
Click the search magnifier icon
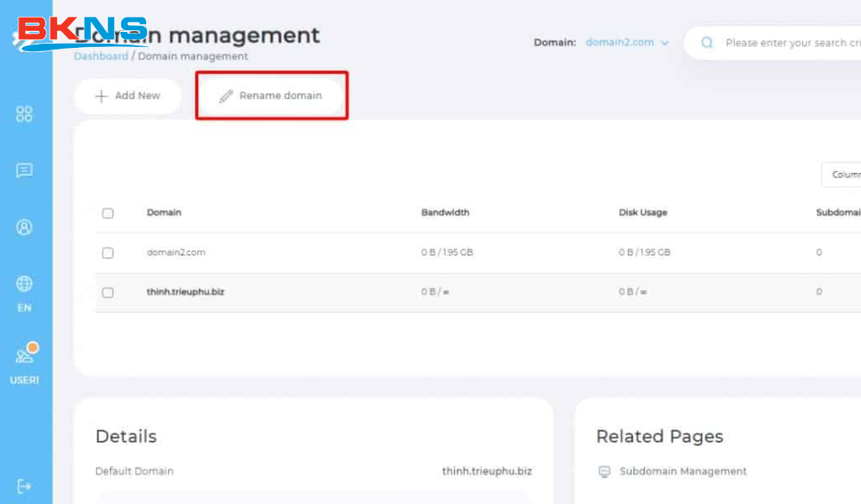tap(707, 43)
